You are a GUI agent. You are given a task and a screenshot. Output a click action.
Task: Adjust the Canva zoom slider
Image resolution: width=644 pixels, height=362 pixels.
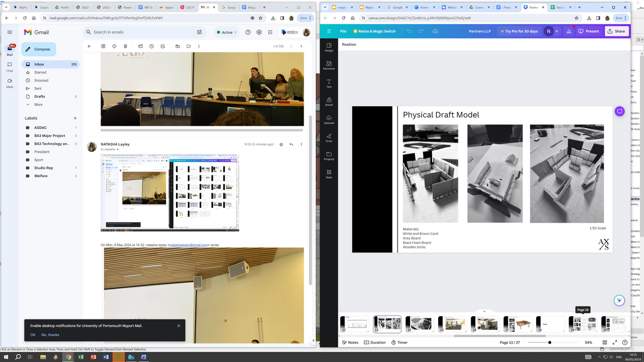[x=550, y=342]
